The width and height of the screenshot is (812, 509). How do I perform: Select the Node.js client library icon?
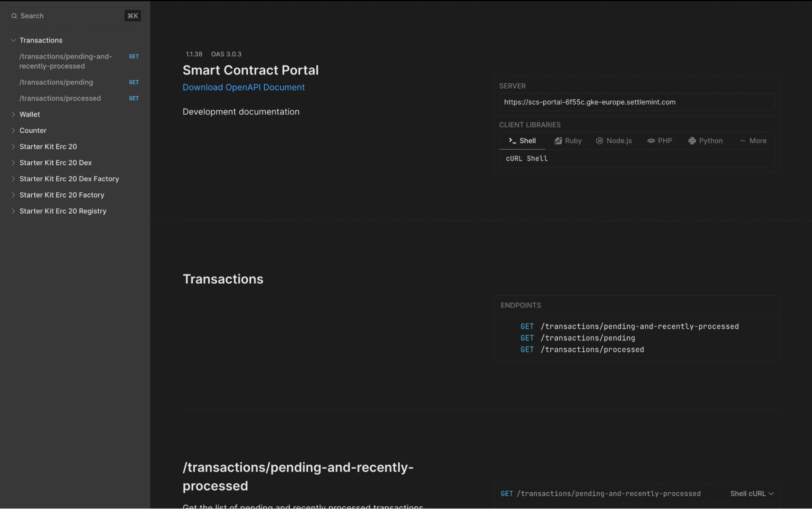599,141
